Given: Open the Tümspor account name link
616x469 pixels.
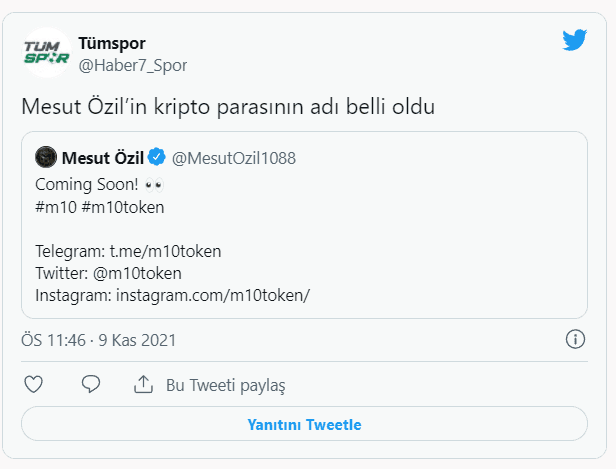Looking at the screenshot, I should point(112,43).
